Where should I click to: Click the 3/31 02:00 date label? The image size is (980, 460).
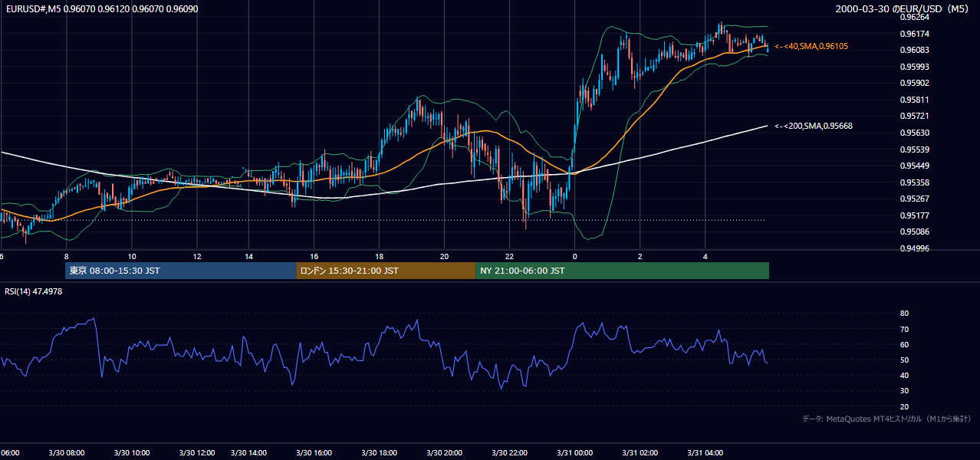[640, 453]
